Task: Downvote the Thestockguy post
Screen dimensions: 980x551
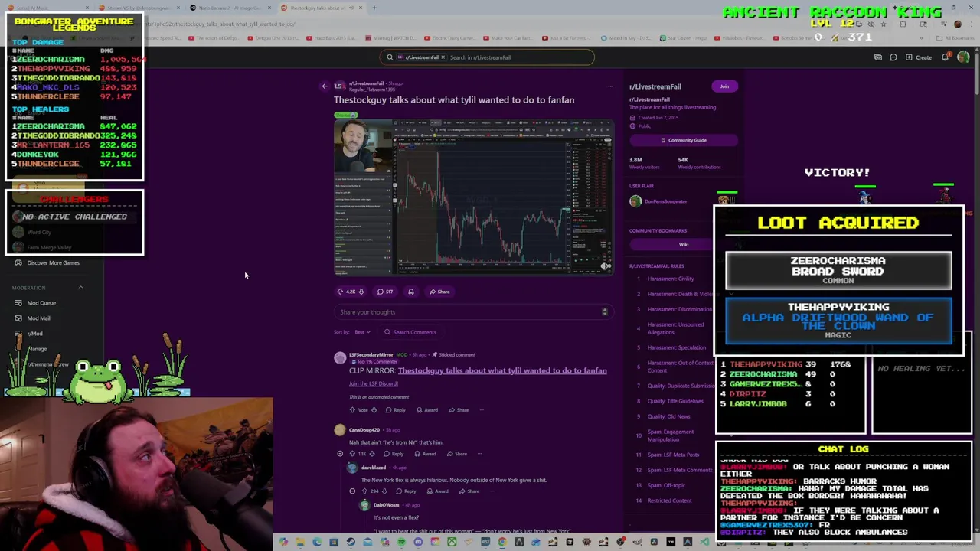Action: [x=361, y=292]
